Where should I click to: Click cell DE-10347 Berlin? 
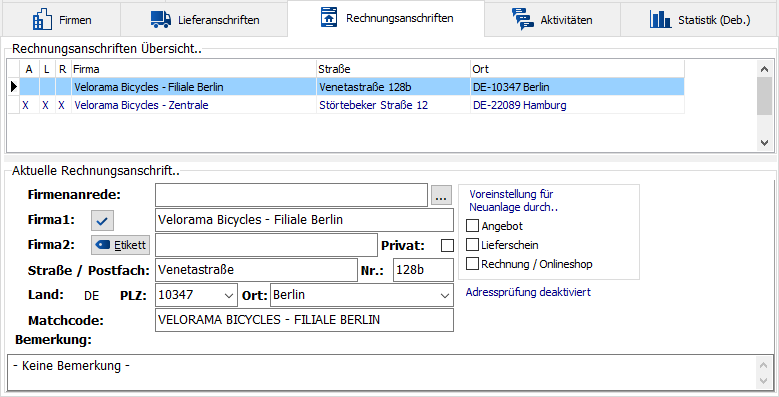(x=577, y=87)
